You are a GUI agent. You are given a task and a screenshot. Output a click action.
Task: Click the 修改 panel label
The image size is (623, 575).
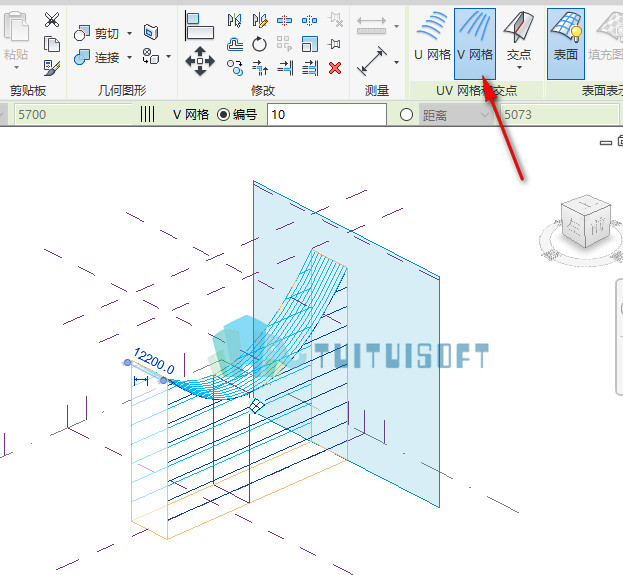(x=263, y=91)
